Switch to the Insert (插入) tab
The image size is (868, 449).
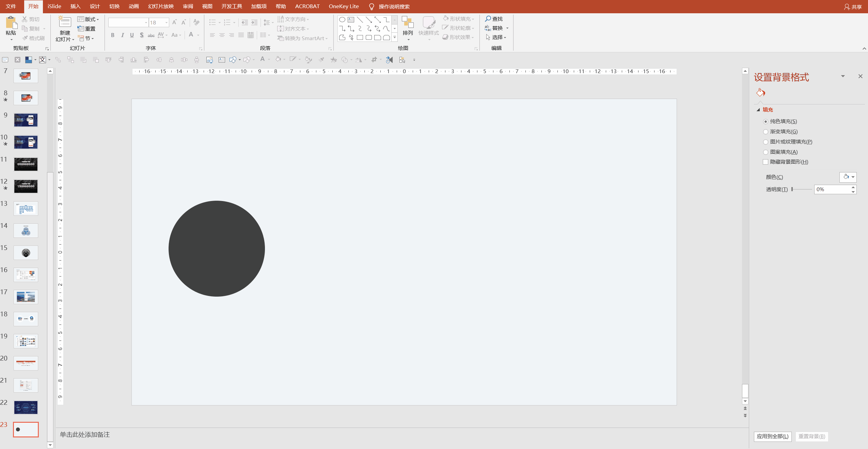(x=75, y=6)
